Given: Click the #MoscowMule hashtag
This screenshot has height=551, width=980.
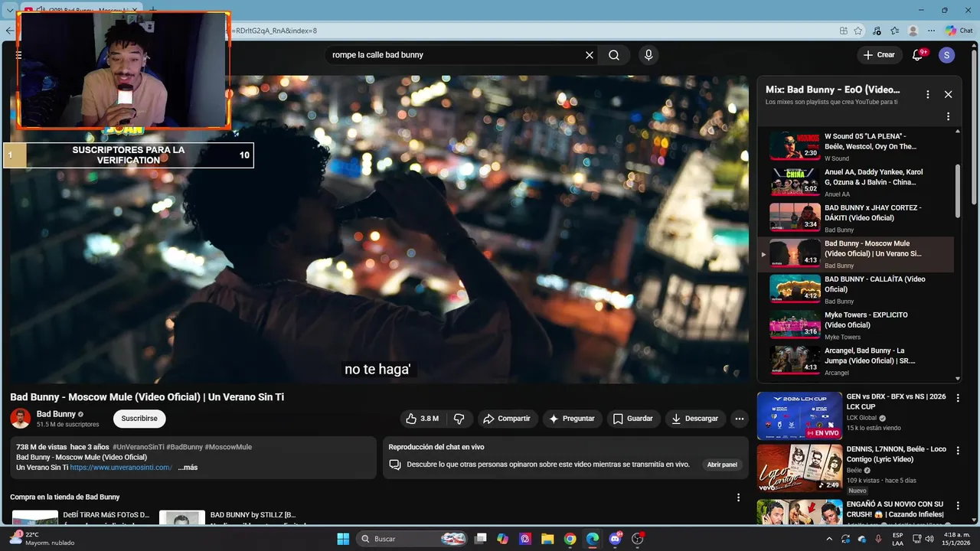Looking at the screenshot, I should 229,447.
